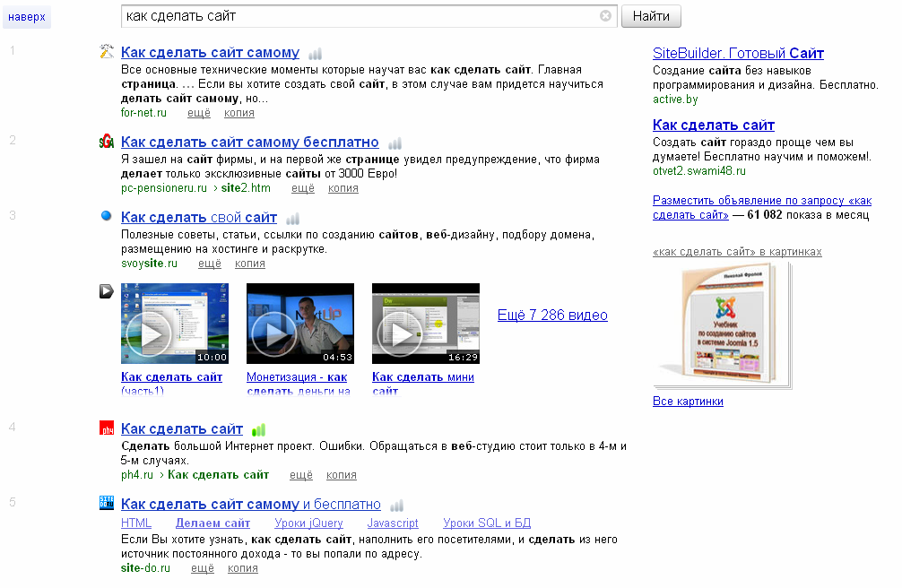
Task: Open 'копия' for the for-net.ru result
Action: coord(239,113)
